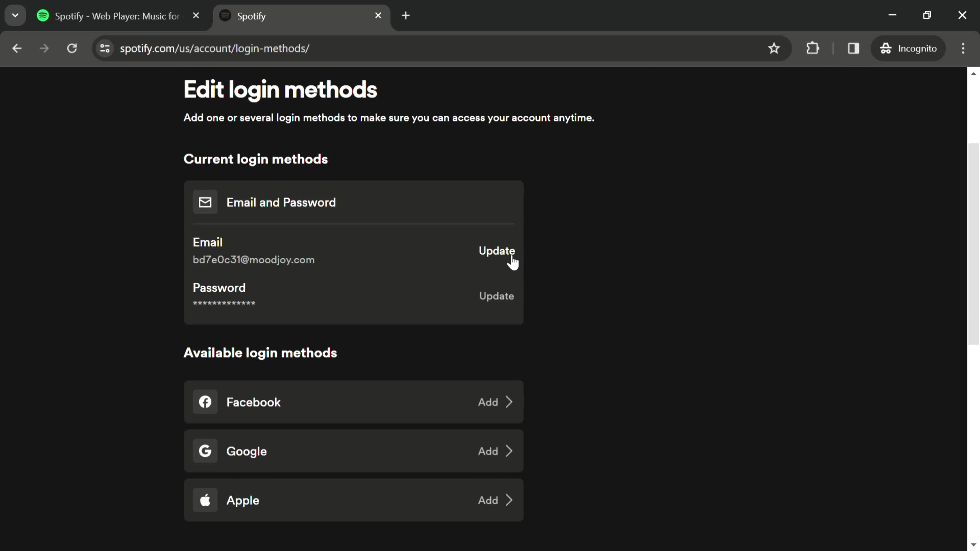Screen dimensions: 980x551
Task: Click the page vertical scrollbar thumb
Action: [973, 244]
